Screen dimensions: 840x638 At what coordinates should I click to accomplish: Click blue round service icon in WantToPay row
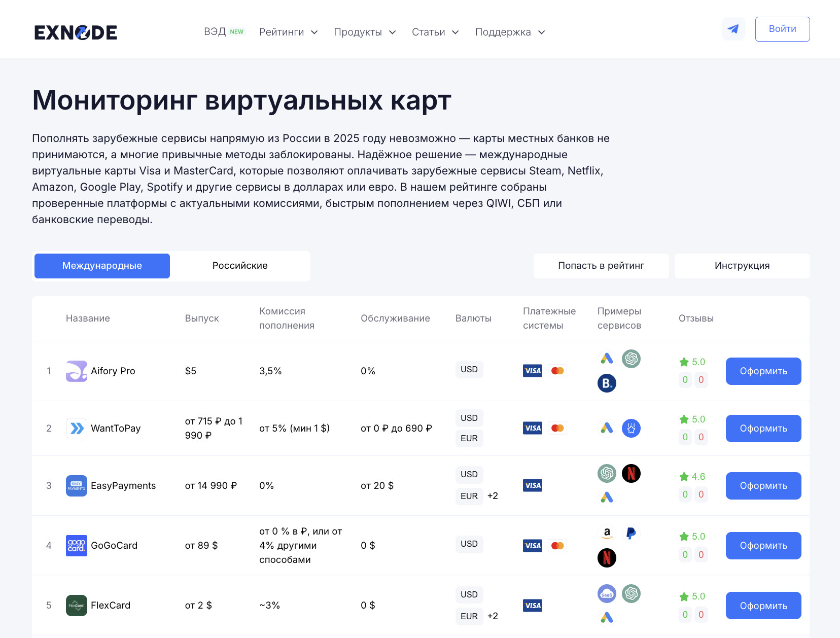click(x=632, y=428)
